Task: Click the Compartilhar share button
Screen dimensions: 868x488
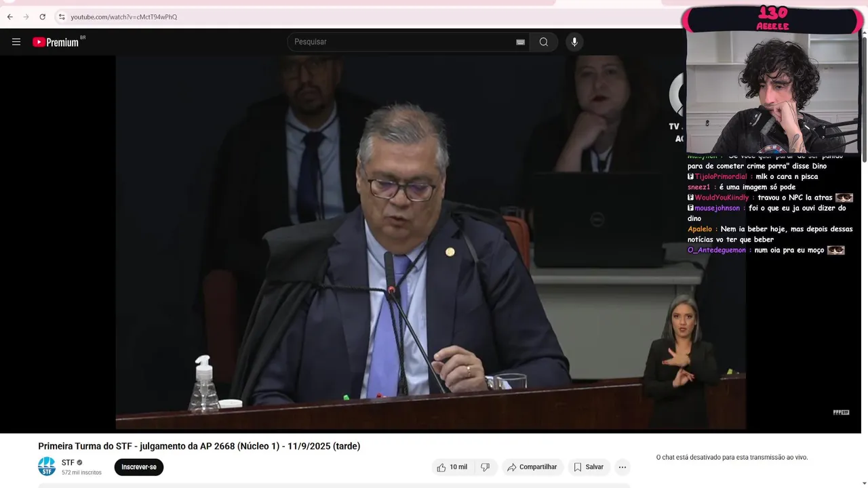Action: (x=532, y=467)
